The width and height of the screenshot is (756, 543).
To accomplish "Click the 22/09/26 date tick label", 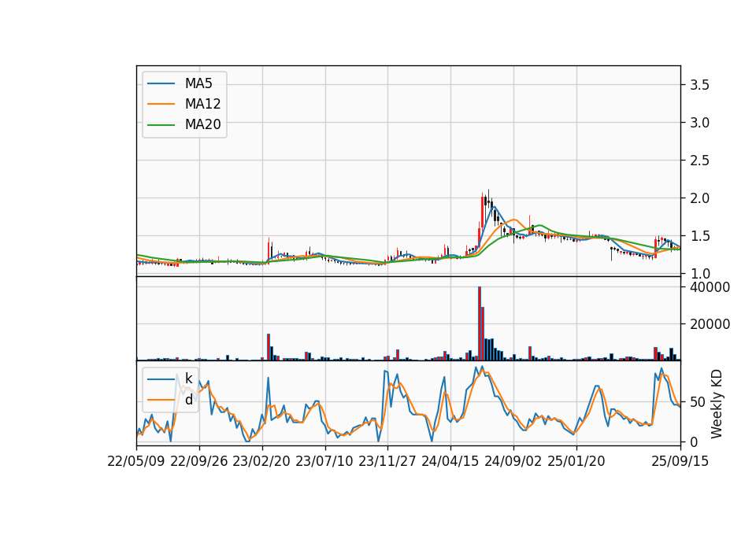I will pos(199,461).
